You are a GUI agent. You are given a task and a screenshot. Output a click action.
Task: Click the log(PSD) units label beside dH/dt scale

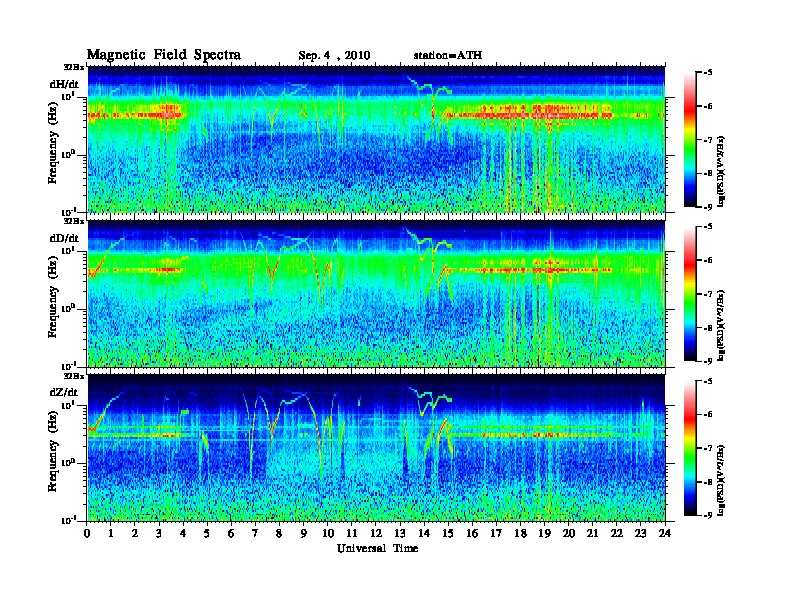click(721, 171)
